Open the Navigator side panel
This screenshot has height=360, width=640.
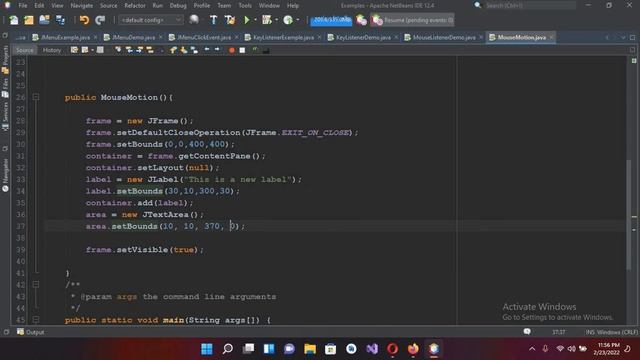point(5,175)
